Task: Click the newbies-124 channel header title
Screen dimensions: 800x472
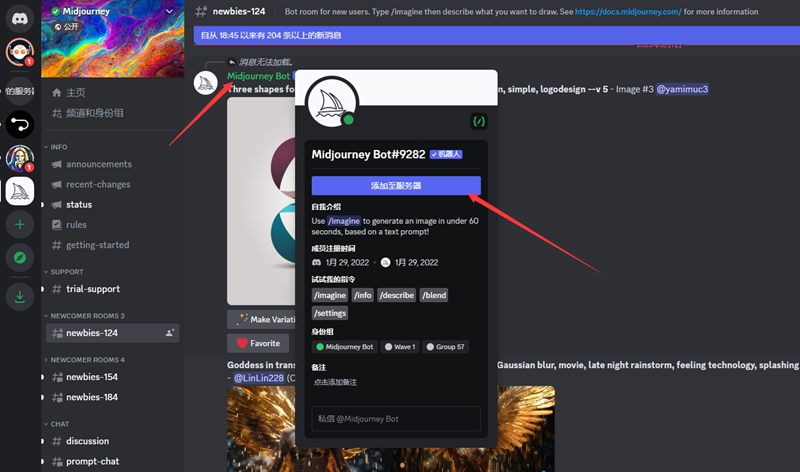Action: coord(239,11)
